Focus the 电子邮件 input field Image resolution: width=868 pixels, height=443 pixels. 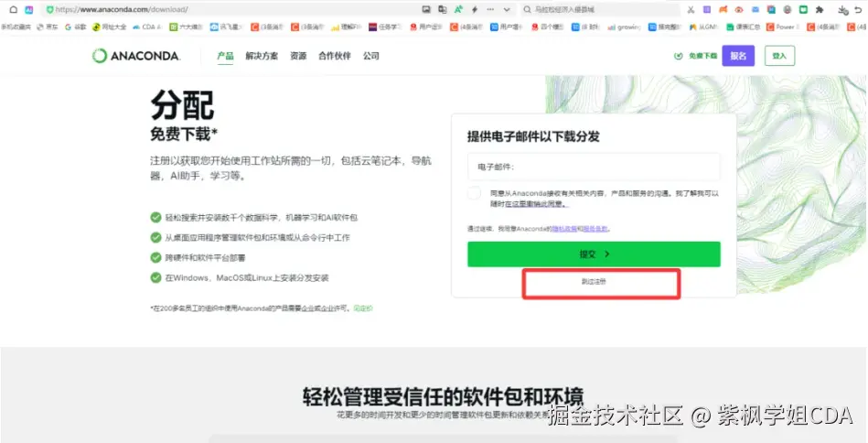pyautogui.click(x=594, y=167)
